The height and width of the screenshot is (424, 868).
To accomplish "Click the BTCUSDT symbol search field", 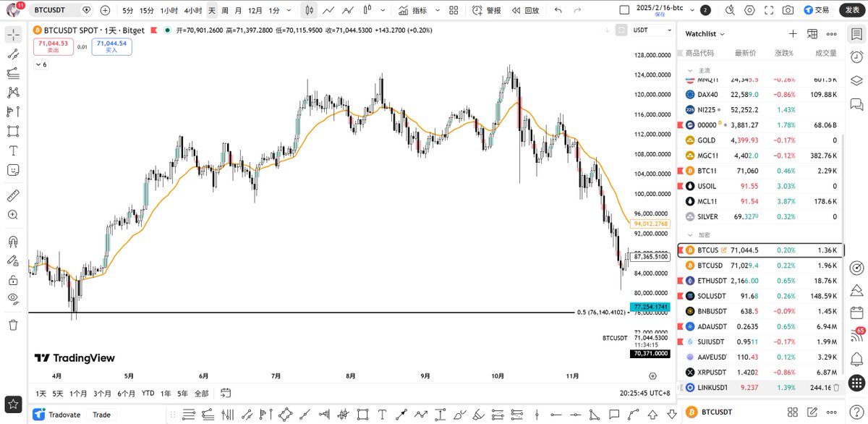I will pyautogui.click(x=61, y=10).
